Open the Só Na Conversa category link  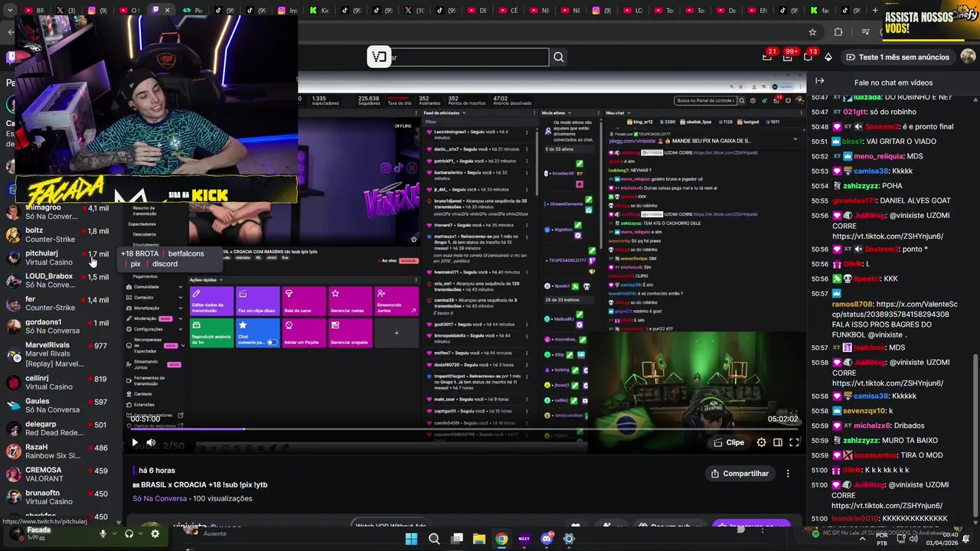pyautogui.click(x=159, y=498)
